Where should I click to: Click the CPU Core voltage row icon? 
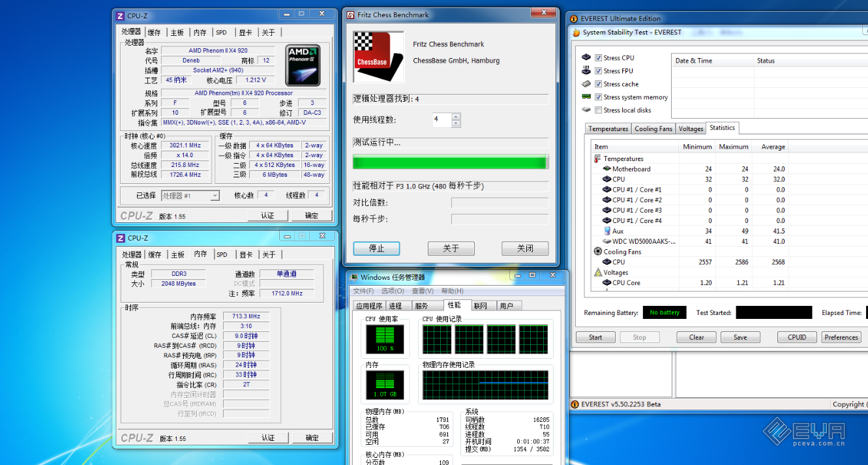(x=606, y=283)
